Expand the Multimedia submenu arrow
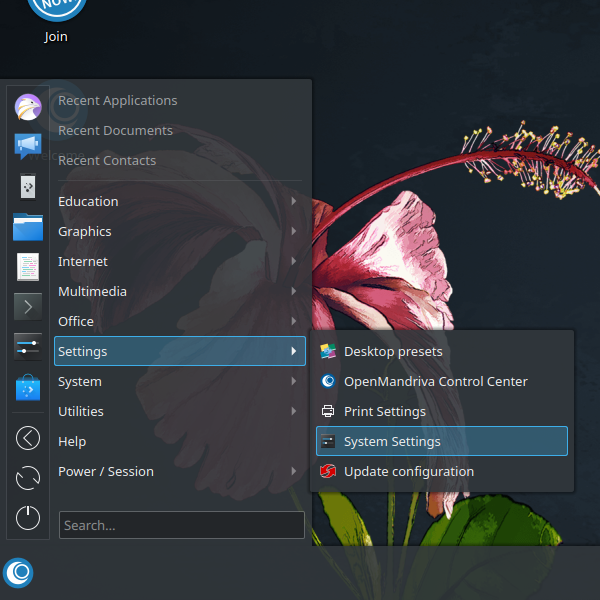Image resolution: width=600 pixels, height=600 pixels. click(293, 291)
